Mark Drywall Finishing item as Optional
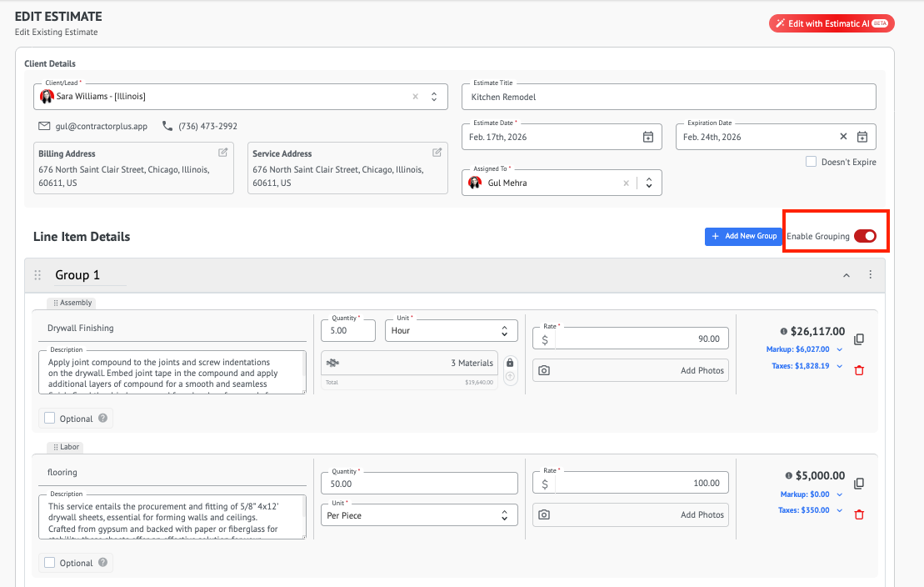 (50, 419)
